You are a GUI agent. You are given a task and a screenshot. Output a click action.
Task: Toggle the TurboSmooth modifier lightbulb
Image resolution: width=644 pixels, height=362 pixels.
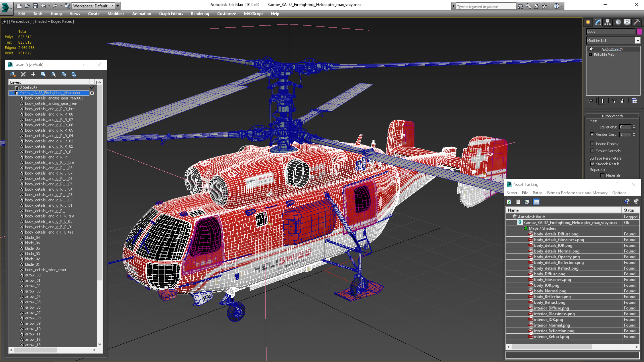(x=591, y=49)
